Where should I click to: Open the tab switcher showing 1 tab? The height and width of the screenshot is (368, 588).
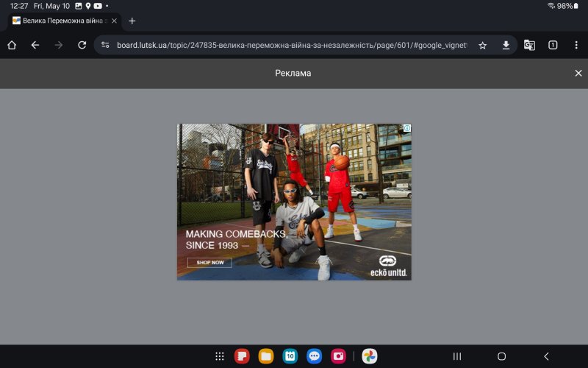tap(553, 45)
